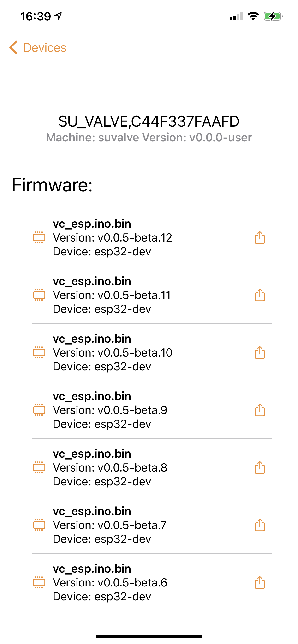Tap chip icon beside v0.0.5-beta.9 entry

[x=39, y=410]
